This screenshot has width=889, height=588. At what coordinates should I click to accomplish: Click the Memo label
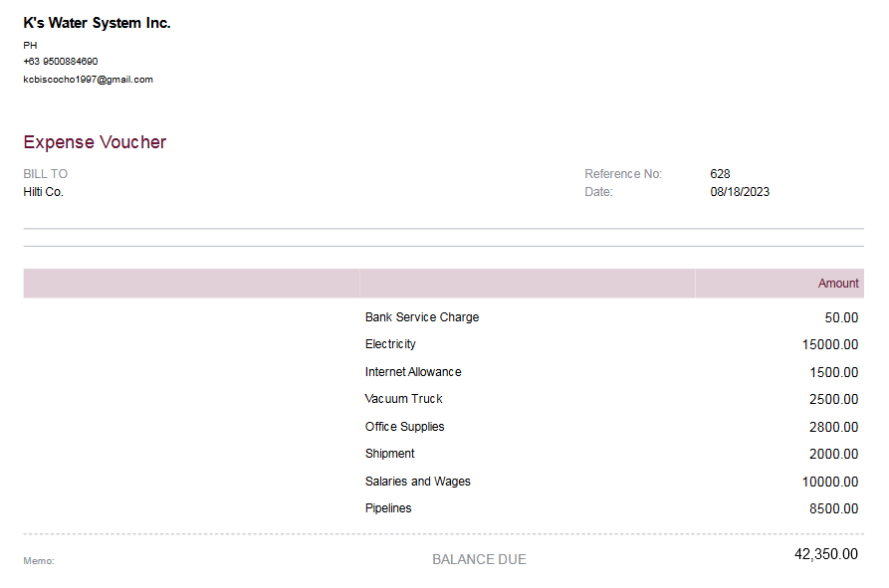38,561
